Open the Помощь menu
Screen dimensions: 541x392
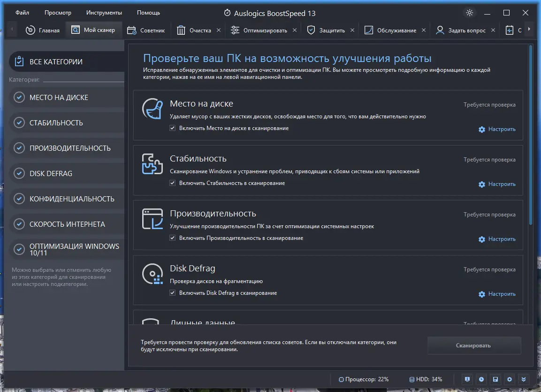148,12
